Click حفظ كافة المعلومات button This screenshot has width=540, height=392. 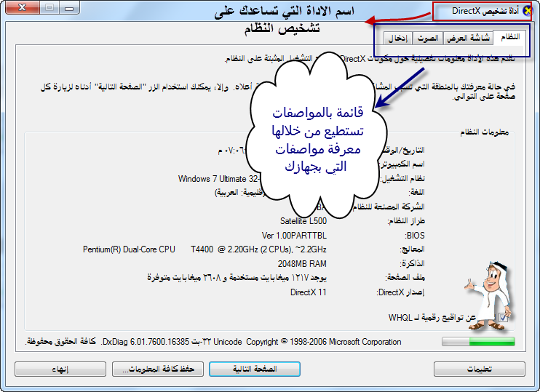coord(158,369)
